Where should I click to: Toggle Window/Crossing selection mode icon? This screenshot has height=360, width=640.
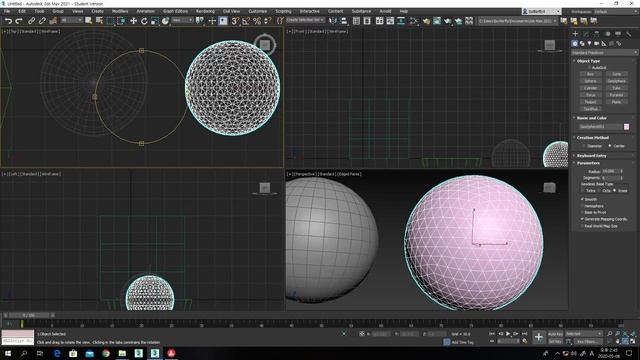[x=121, y=20]
